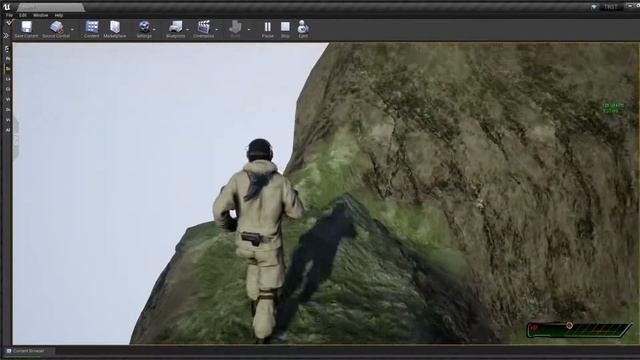
Task: Click the green debug text in the viewport
Action: pos(613,108)
